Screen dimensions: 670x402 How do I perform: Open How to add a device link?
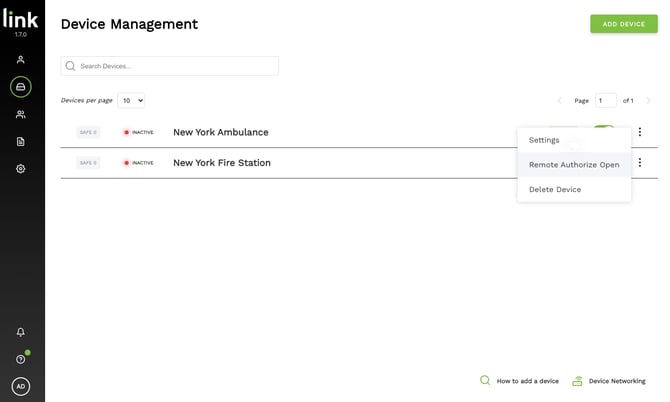point(527,381)
